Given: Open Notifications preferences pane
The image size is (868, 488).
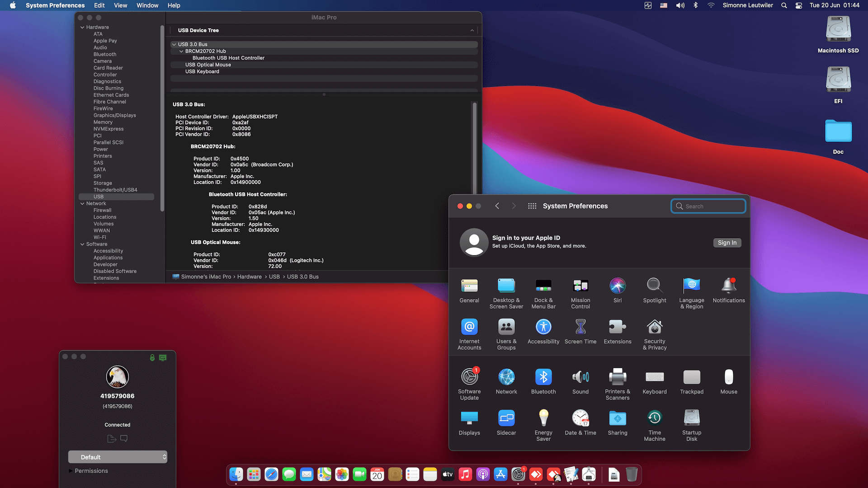Looking at the screenshot, I should (x=729, y=290).
